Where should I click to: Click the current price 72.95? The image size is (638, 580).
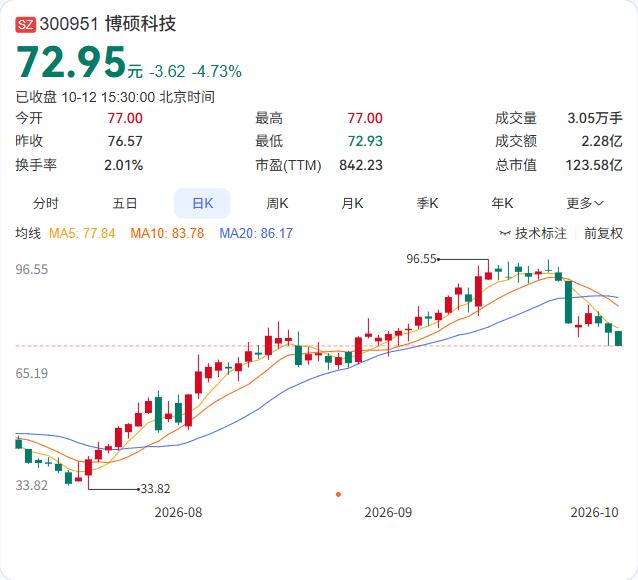coord(71,62)
